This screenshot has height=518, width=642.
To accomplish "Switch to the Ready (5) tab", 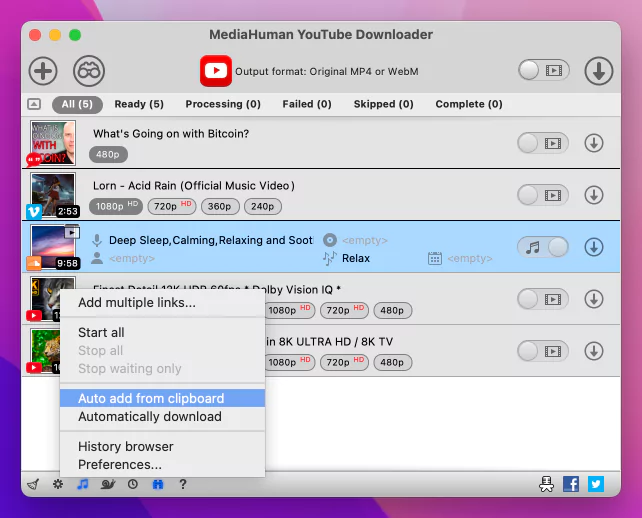I will [139, 104].
